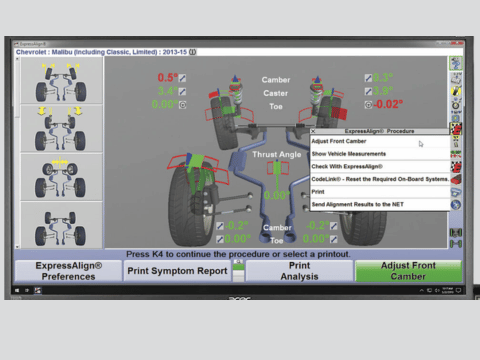Open the Windows Start menu
480x360 pixels.
tap(17, 290)
